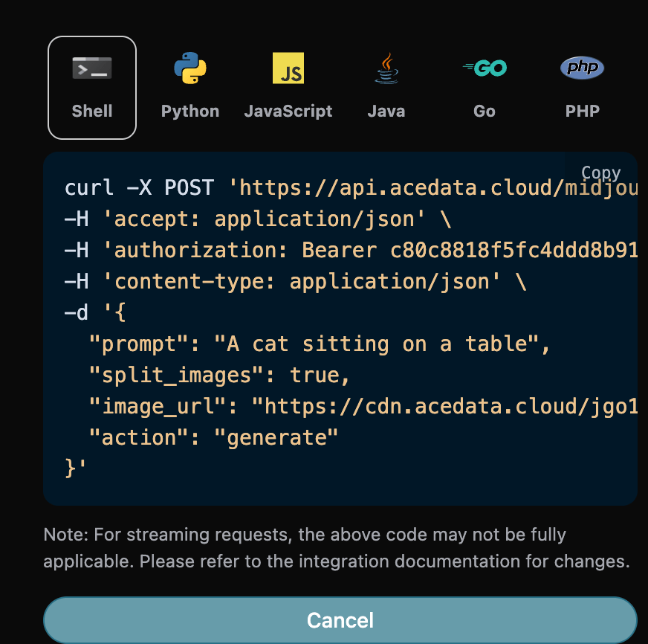Copy the code snippet with Copy button

click(x=600, y=173)
